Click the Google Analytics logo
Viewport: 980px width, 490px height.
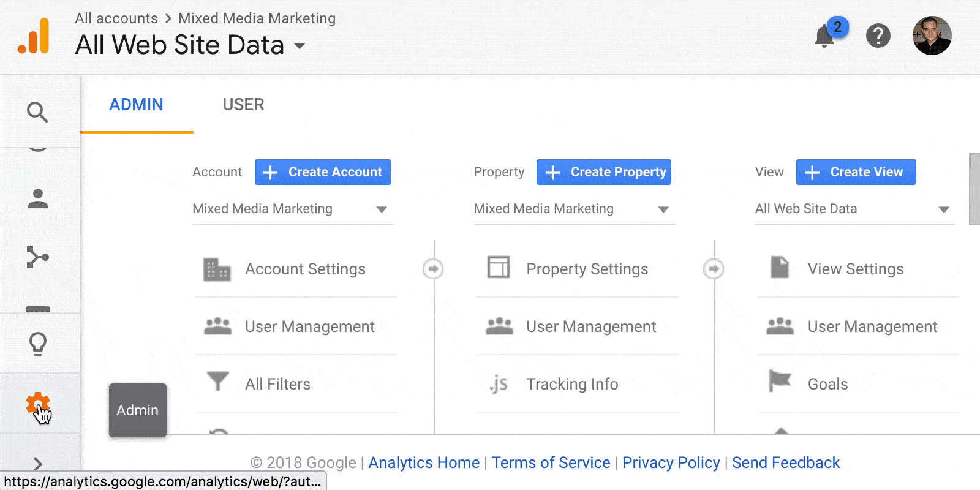coord(34,36)
